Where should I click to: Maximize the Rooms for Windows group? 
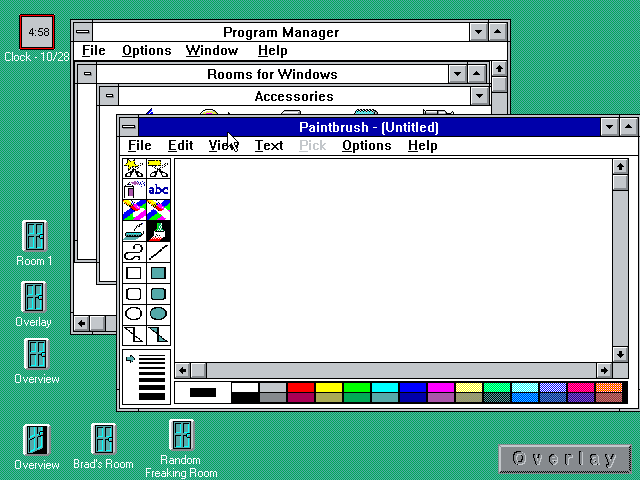coord(476,74)
